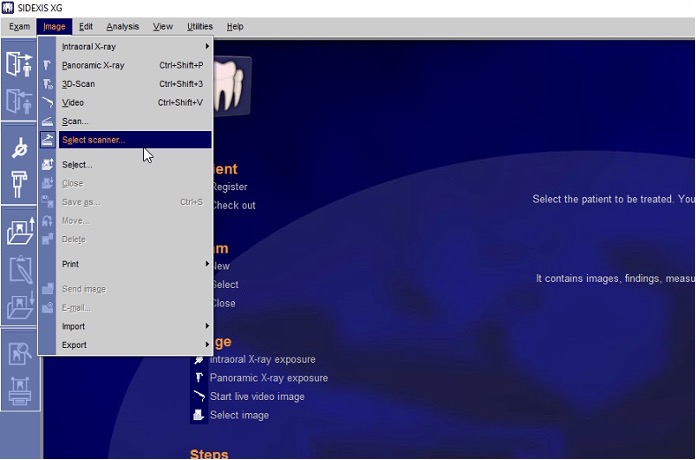Click the SIDEXIS XG title bar app icon
The width and height of the screenshot is (696, 460).
8,8
